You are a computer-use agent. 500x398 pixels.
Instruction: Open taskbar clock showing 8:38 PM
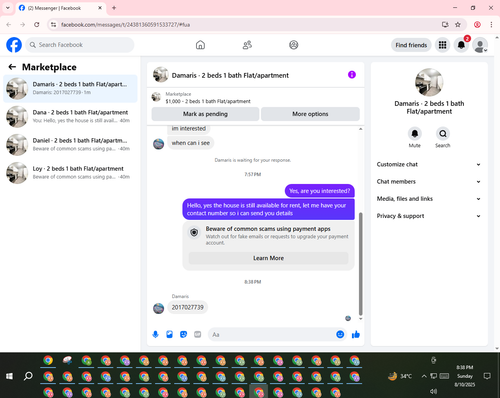pos(465,376)
